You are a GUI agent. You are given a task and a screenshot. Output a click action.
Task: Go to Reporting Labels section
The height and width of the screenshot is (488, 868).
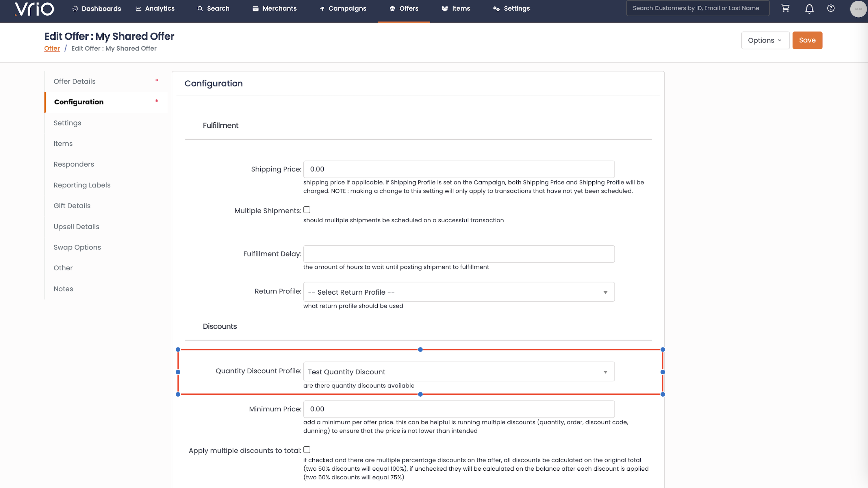coord(107,185)
